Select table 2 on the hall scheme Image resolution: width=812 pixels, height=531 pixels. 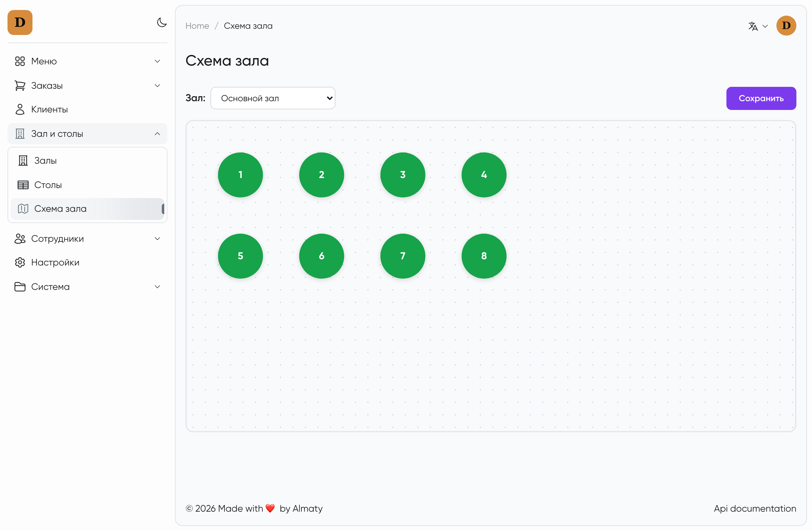(322, 175)
